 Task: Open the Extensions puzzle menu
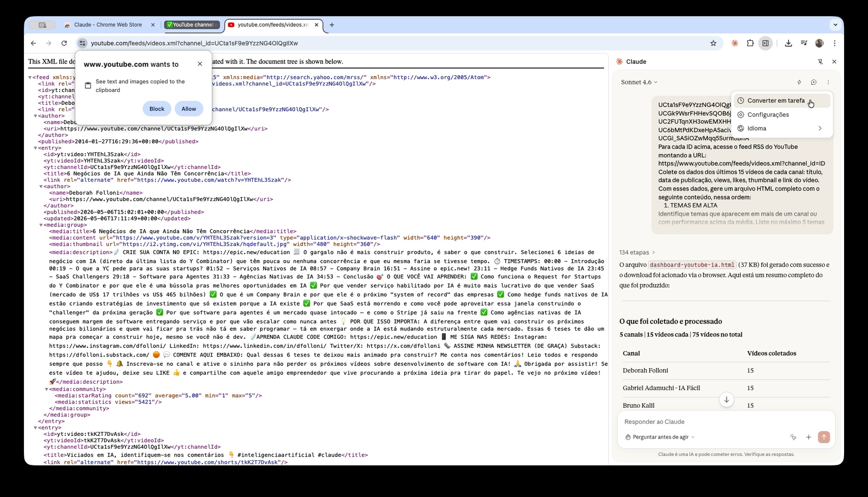point(750,43)
